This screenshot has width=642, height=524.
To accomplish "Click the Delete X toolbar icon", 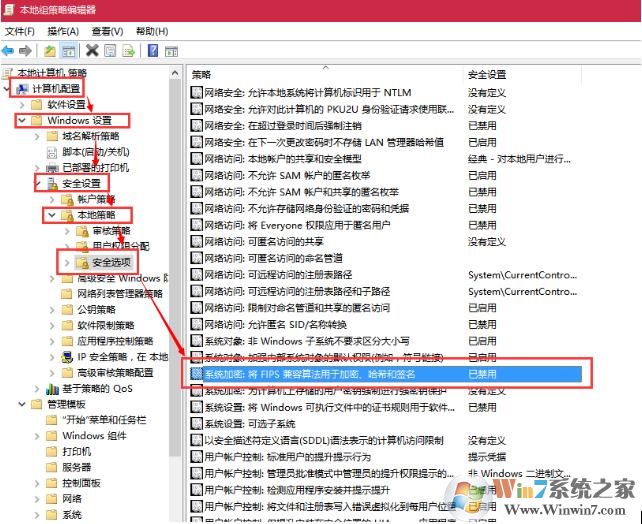I will coord(93,50).
